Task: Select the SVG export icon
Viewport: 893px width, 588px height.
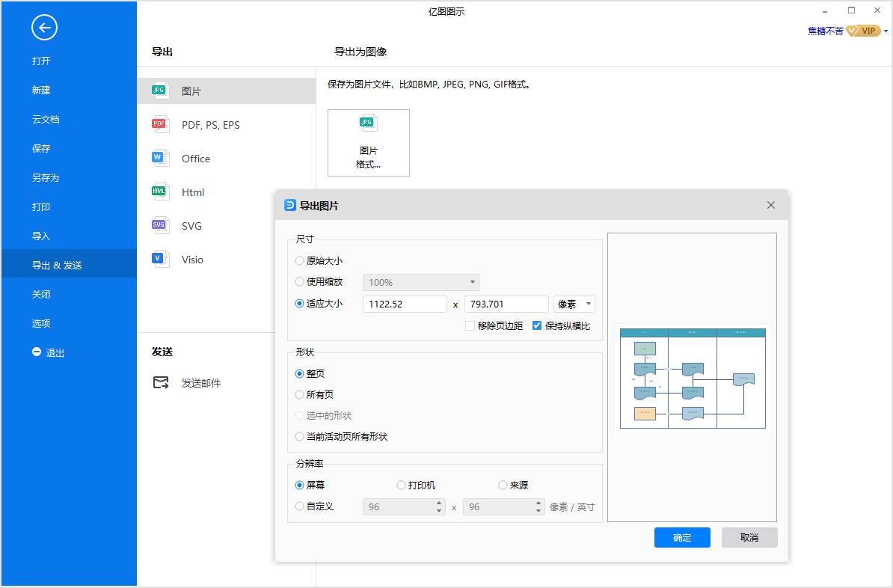Action: (x=159, y=226)
